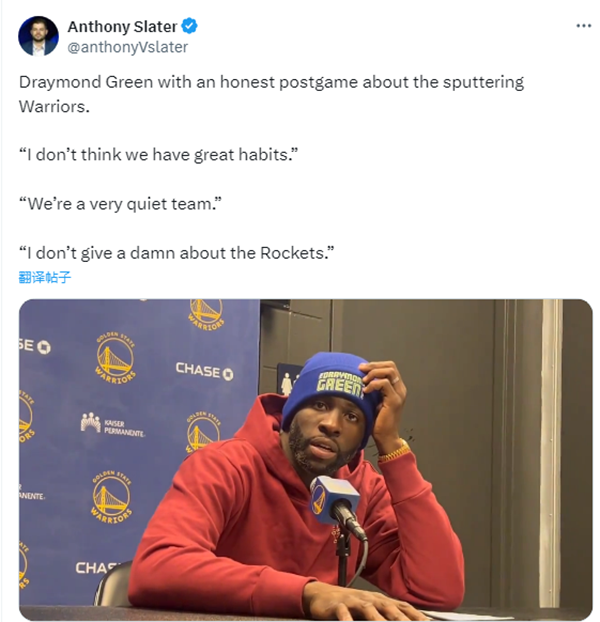Open the three-dot more options menu

pos(583,26)
